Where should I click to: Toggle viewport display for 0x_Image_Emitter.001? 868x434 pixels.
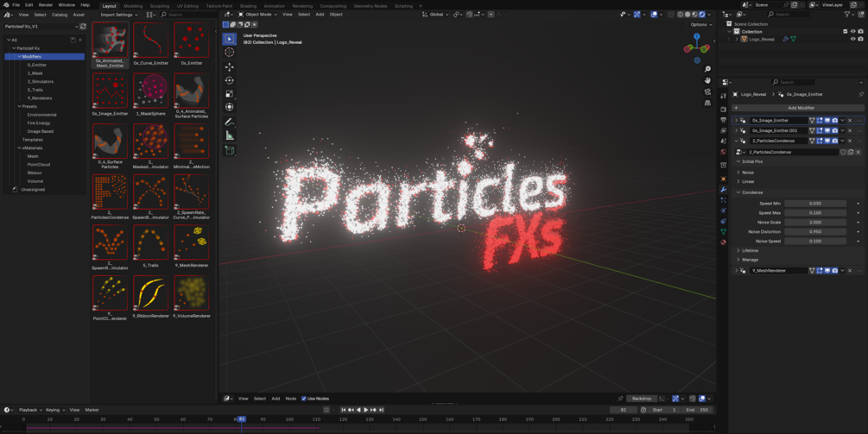coord(827,130)
